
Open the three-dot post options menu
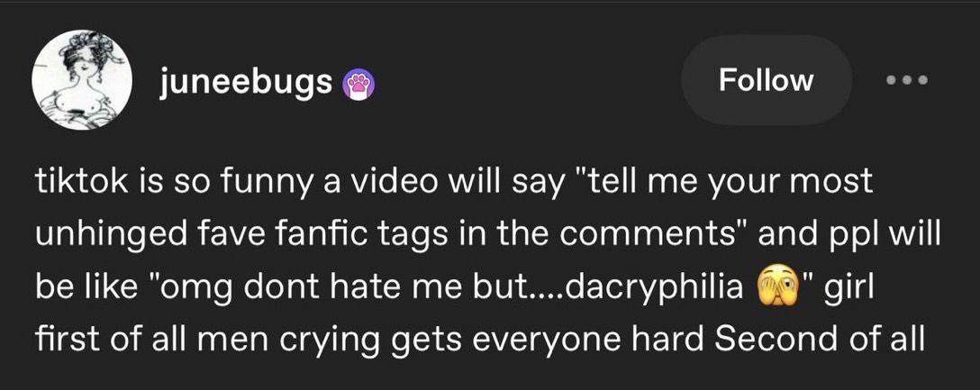tap(905, 79)
